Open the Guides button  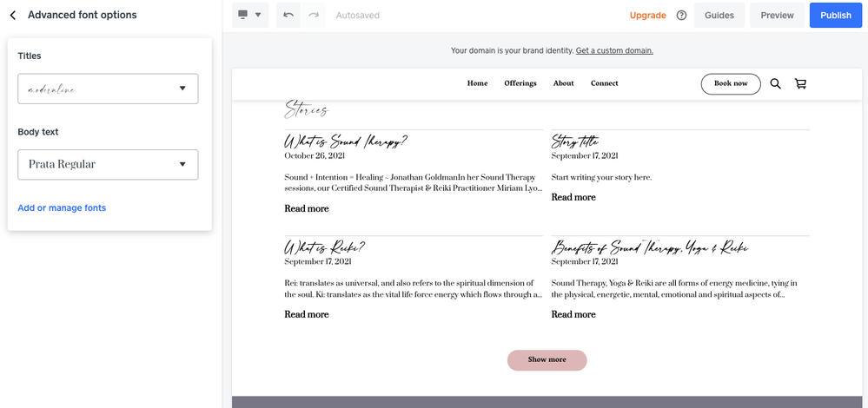(x=719, y=16)
